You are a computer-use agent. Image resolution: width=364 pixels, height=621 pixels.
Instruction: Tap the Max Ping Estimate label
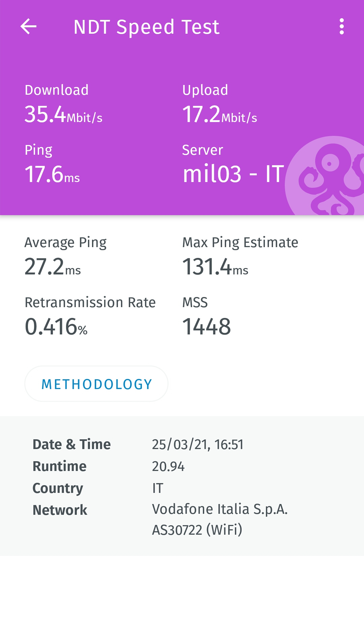click(x=240, y=242)
